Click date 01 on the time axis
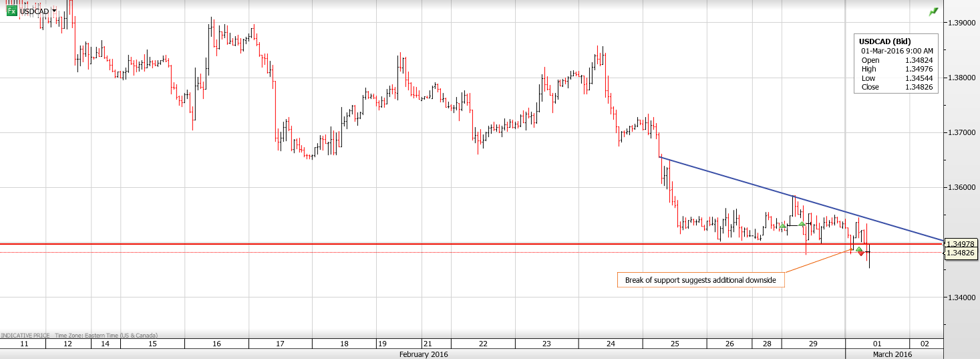The height and width of the screenshot is (359, 980). pyautogui.click(x=878, y=344)
